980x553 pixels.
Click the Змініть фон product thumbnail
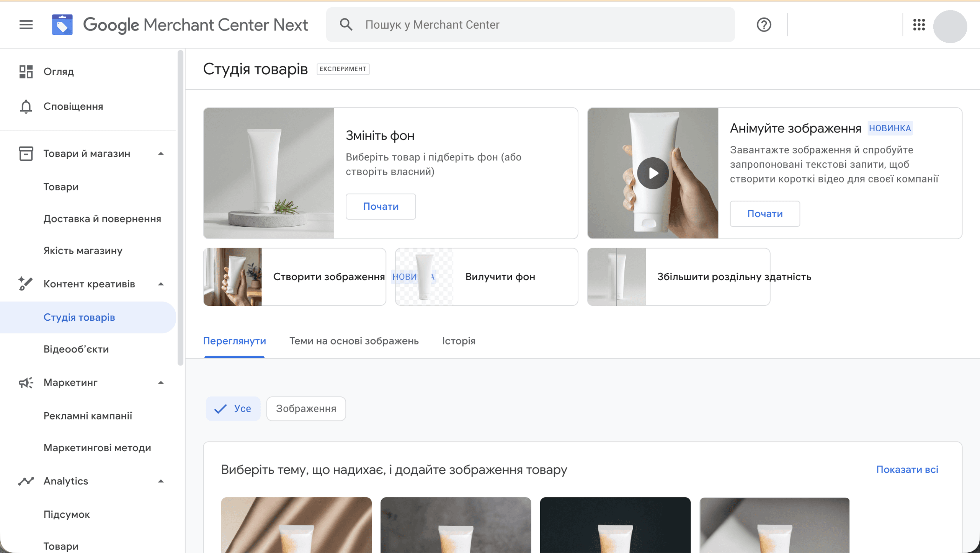pyautogui.click(x=269, y=173)
